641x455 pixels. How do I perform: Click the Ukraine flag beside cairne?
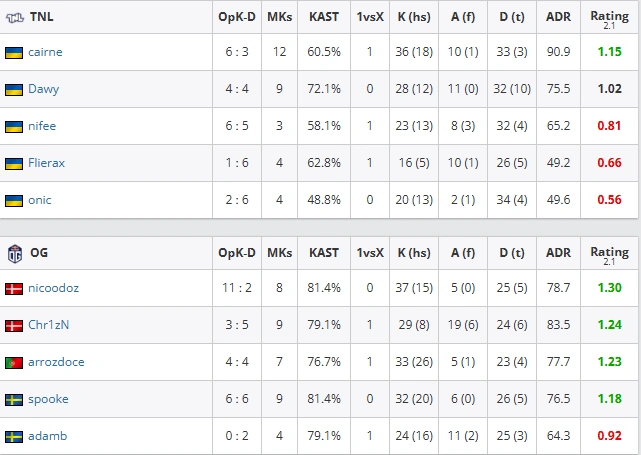click(14, 53)
